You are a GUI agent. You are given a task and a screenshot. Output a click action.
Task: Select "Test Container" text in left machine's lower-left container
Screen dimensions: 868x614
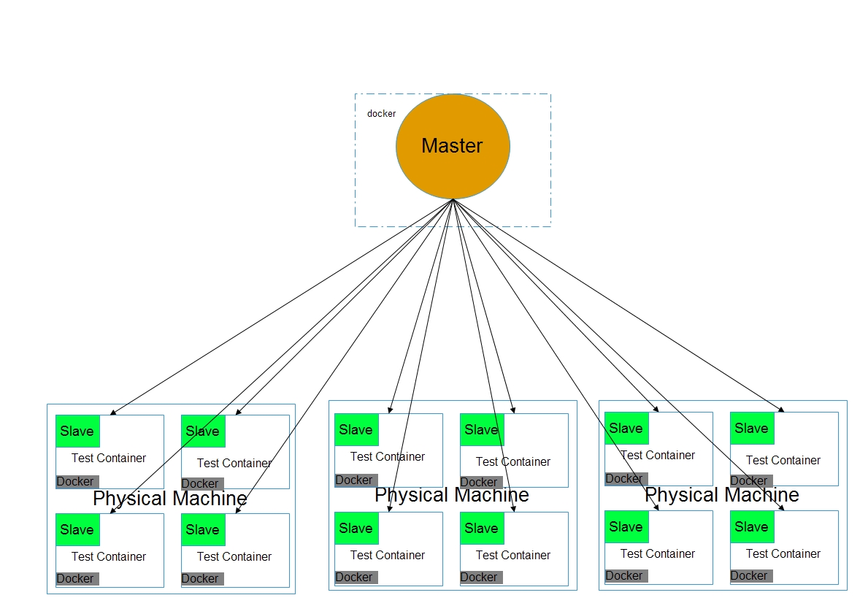point(109,556)
